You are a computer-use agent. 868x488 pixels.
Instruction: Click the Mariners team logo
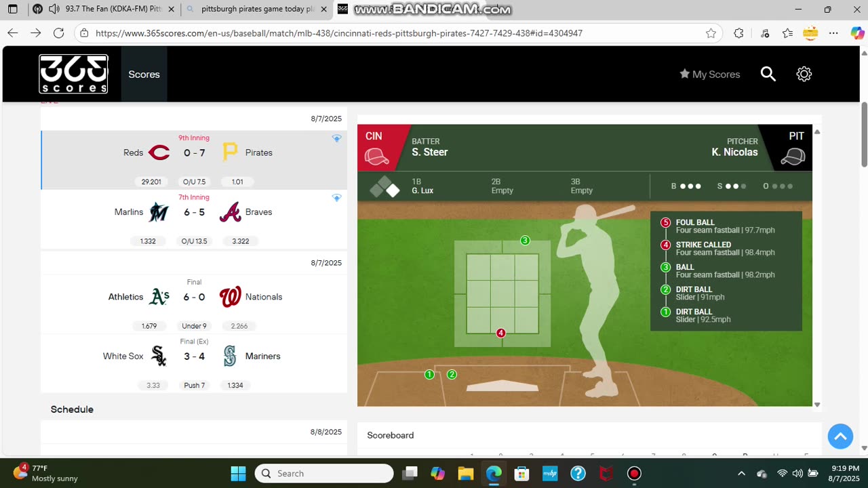pos(231,356)
